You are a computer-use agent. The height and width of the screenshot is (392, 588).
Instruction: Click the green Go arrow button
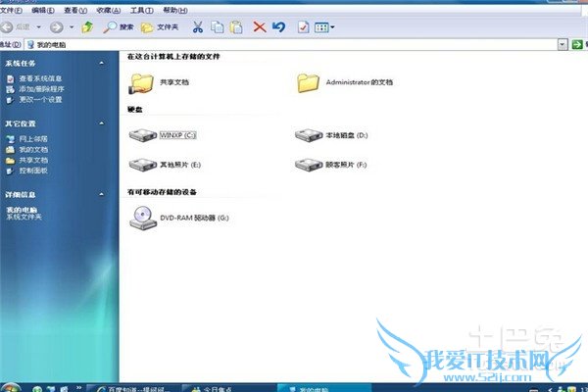[577, 45]
